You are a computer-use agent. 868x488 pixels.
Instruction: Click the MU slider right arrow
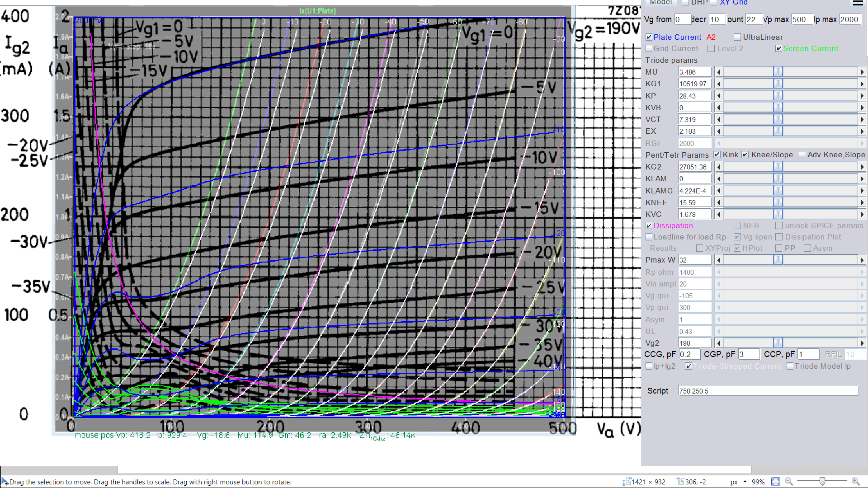(862, 72)
